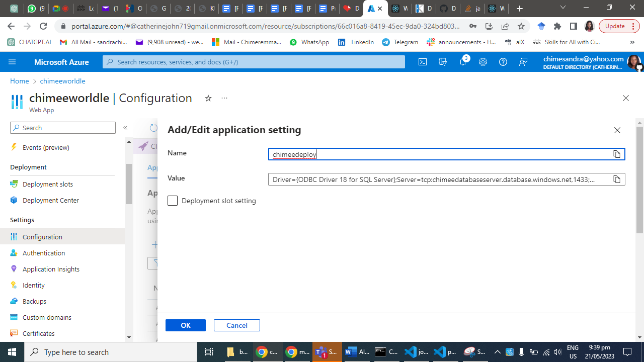Open the Windows notification center
The width and height of the screenshot is (644, 362).
pos(627,352)
